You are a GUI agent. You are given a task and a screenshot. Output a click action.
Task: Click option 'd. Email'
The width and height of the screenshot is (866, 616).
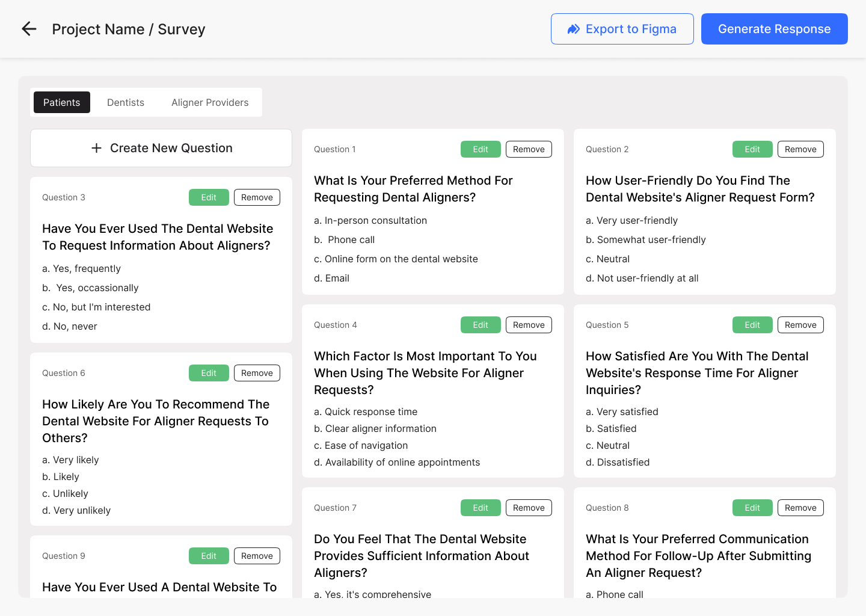[x=331, y=279]
